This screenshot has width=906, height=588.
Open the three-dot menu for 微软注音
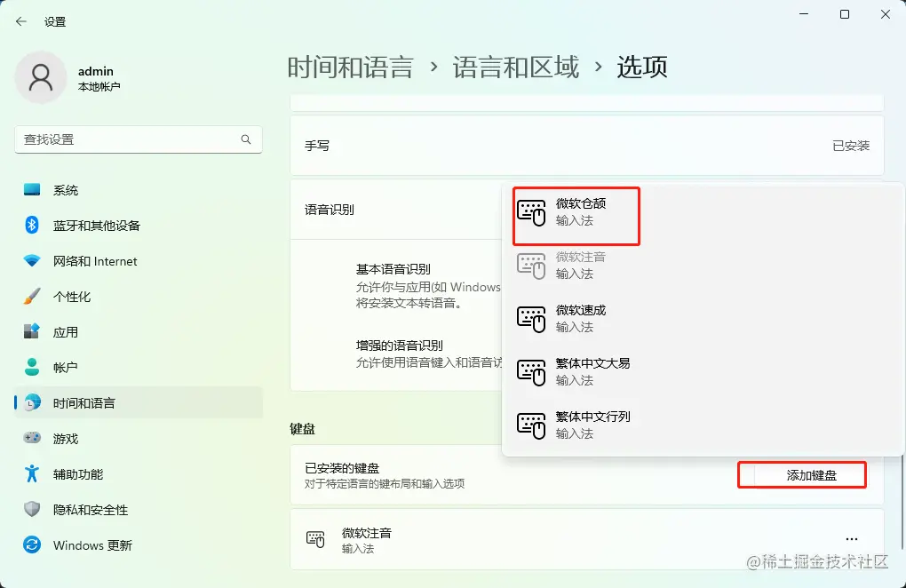tap(852, 539)
